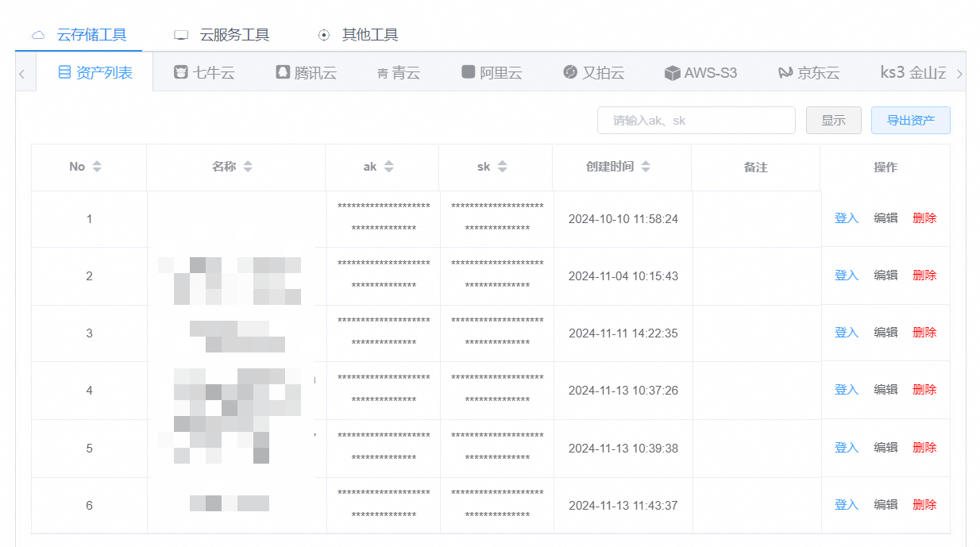Viewport: 980px width, 547px height.
Task: Sort the table by No column
Action: [97, 167]
